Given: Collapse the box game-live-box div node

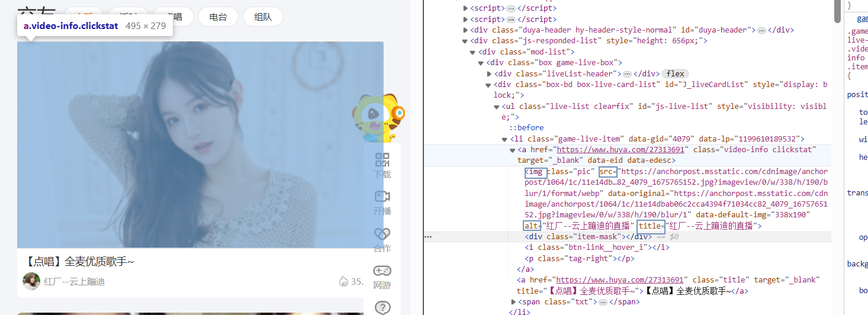Looking at the screenshot, I should (481, 63).
